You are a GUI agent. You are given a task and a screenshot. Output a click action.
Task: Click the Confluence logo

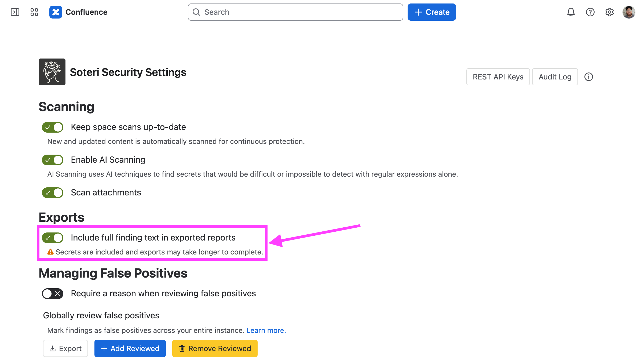(x=56, y=12)
